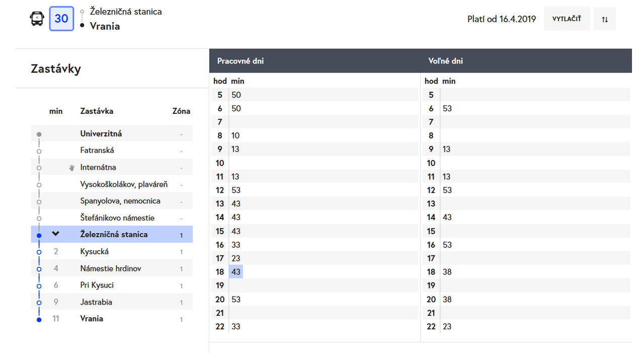Select the Fatranská stop
This screenshot has width=644, height=353.
pos(97,151)
